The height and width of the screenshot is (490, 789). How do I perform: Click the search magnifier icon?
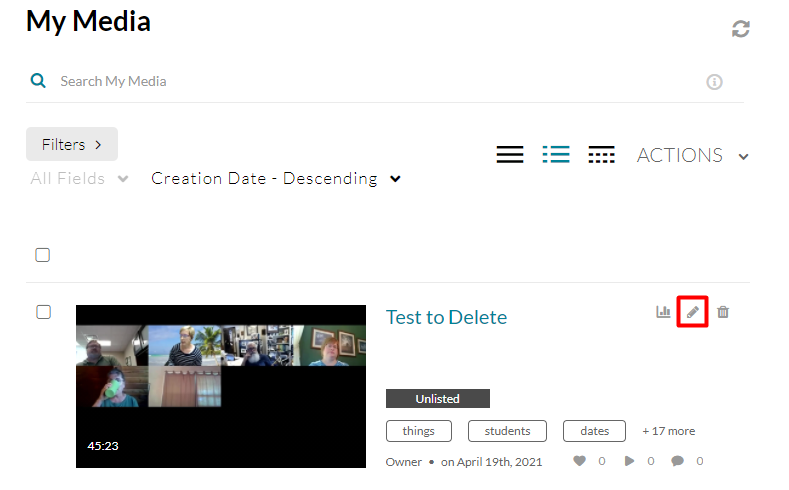[38, 81]
